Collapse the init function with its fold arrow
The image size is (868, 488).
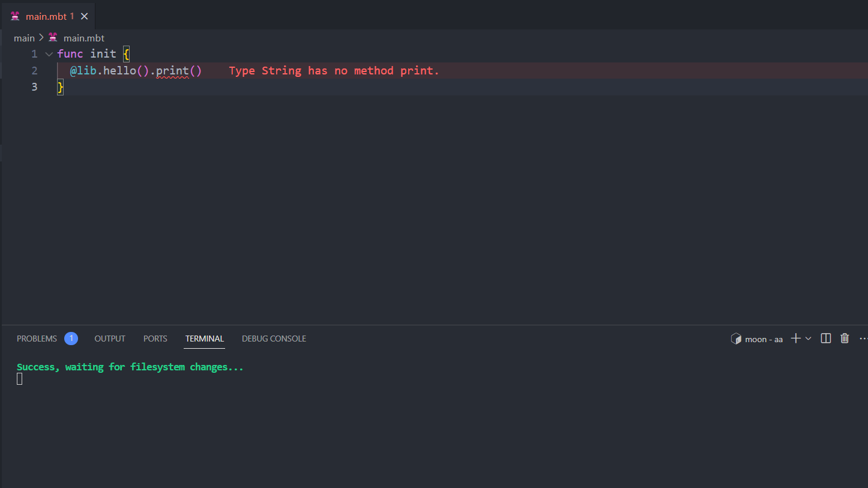click(49, 53)
